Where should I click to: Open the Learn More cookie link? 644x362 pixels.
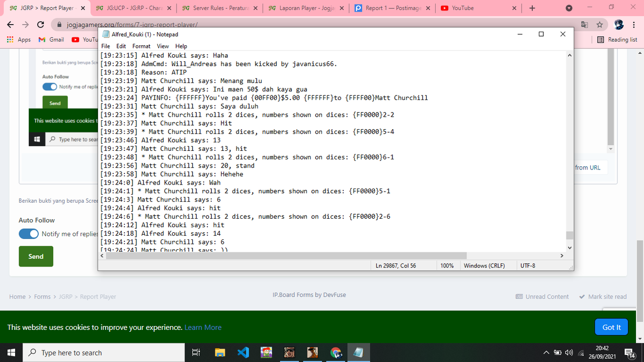pyautogui.click(x=203, y=327)
